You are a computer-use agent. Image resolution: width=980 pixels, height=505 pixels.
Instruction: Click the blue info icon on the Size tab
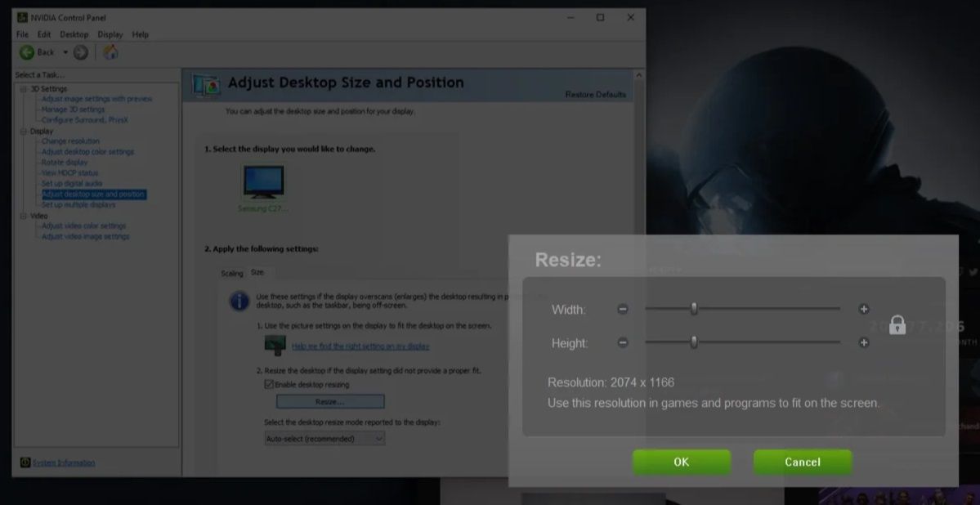point(238,299)
